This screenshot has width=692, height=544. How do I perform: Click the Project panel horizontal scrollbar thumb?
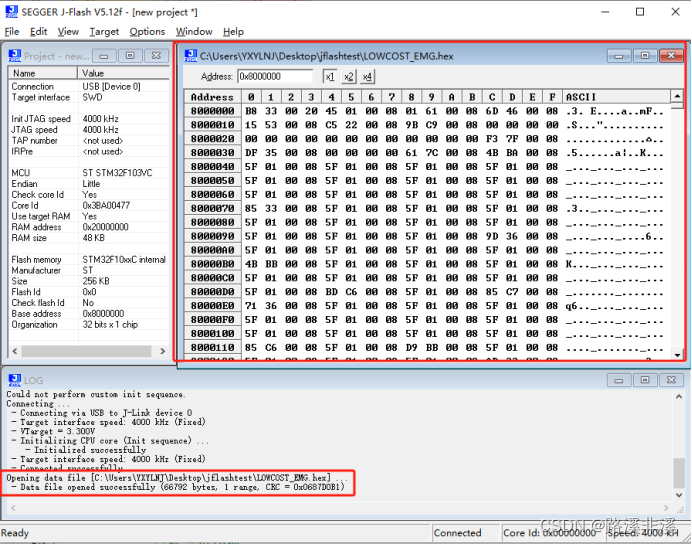(86, 351)
